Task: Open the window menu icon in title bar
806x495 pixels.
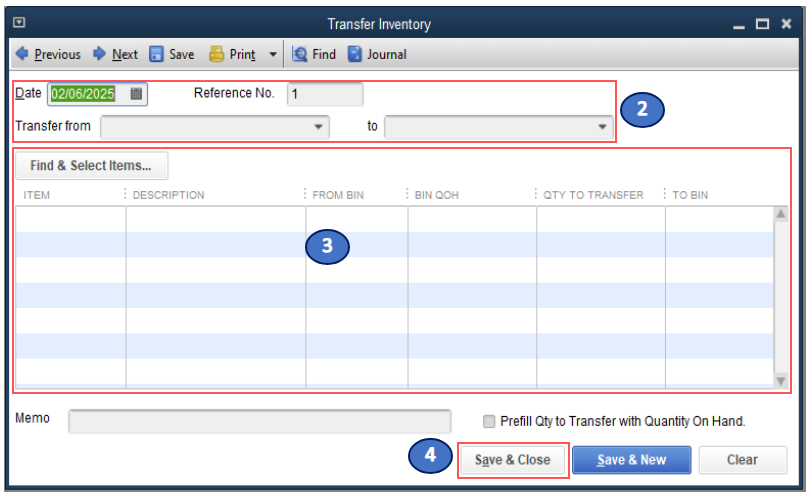Action: (x=19, y=23)
